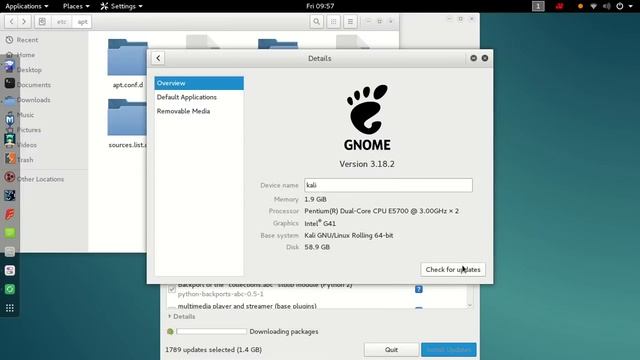This screenshot has height=360, width=640.
Task: Open the red round icon in dock
Action: pos(10,177)
